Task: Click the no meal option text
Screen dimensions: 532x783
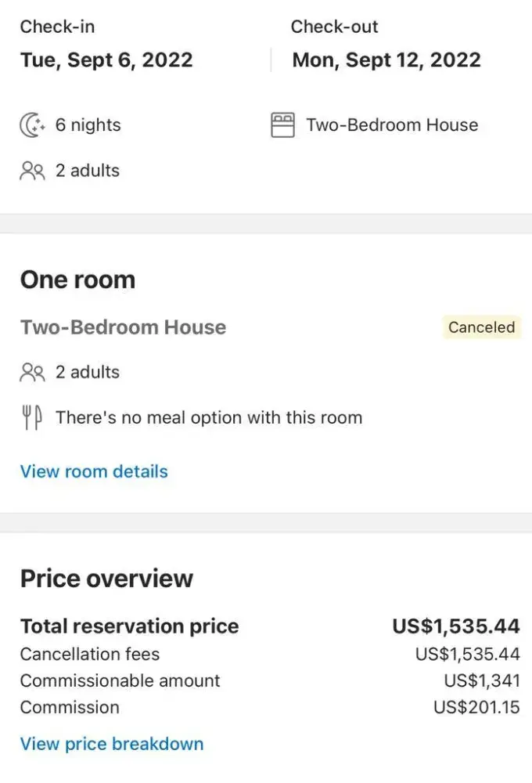Action: tap(209, 418)
